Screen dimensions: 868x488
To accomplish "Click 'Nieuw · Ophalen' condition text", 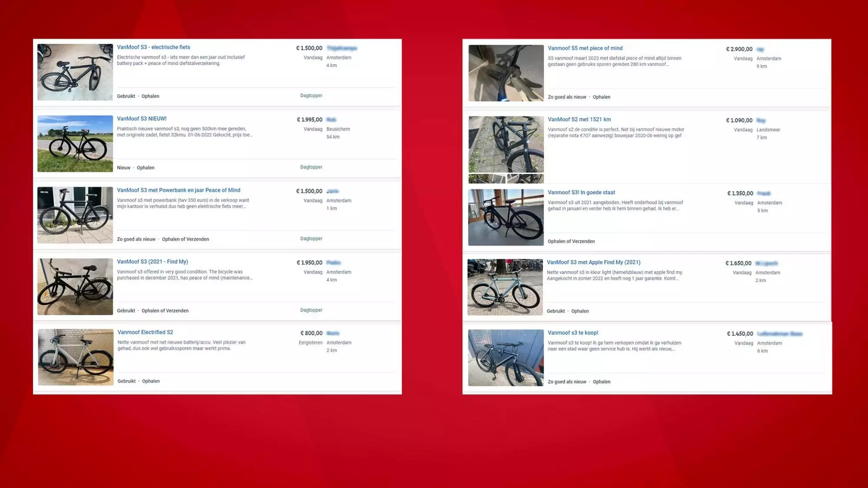I will click(135, 168).
